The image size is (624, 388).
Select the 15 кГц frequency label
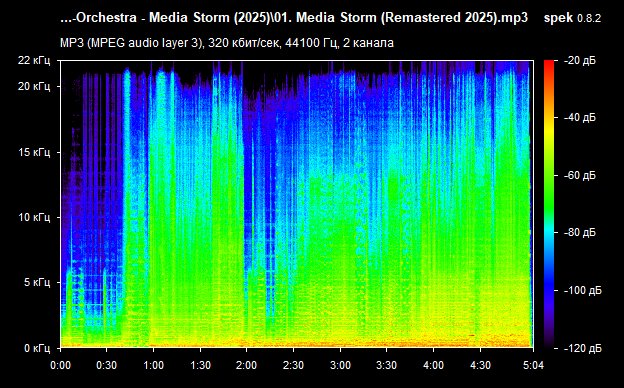(x=34, y=152)
